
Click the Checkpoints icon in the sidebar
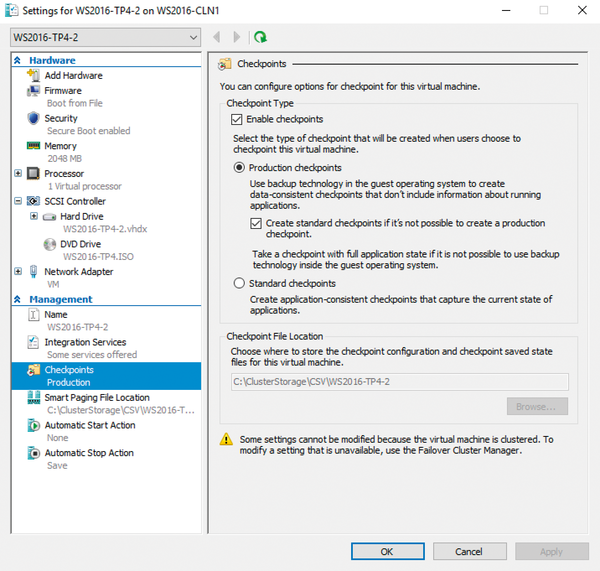pos(33,370)
